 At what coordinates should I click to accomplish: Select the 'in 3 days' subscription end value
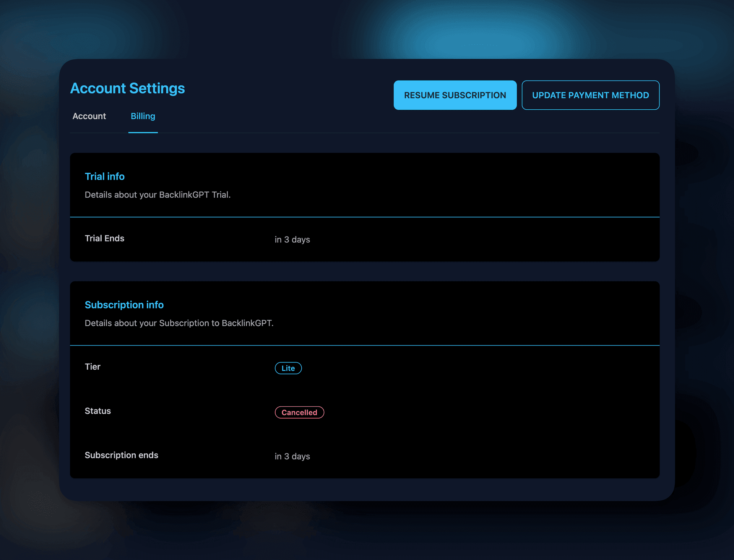(x=292, y=456)
